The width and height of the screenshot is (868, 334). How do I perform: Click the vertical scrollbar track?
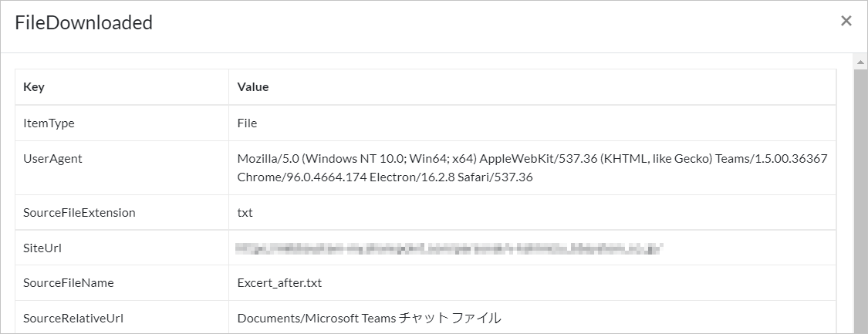click(860, 201)
